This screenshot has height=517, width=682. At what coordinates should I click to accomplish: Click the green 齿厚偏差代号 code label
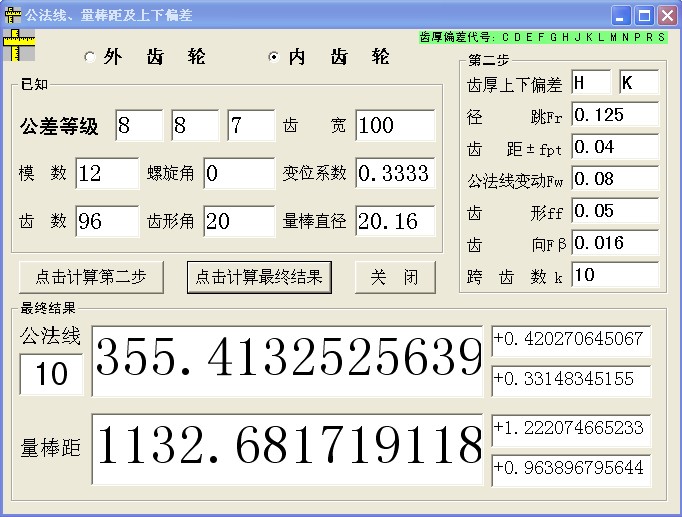[543, 37]
